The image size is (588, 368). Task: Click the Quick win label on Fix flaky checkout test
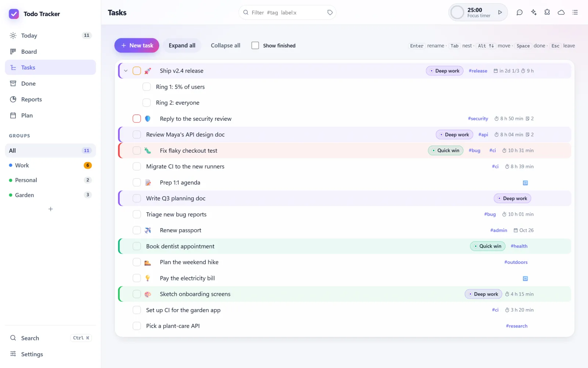(445, 151)
